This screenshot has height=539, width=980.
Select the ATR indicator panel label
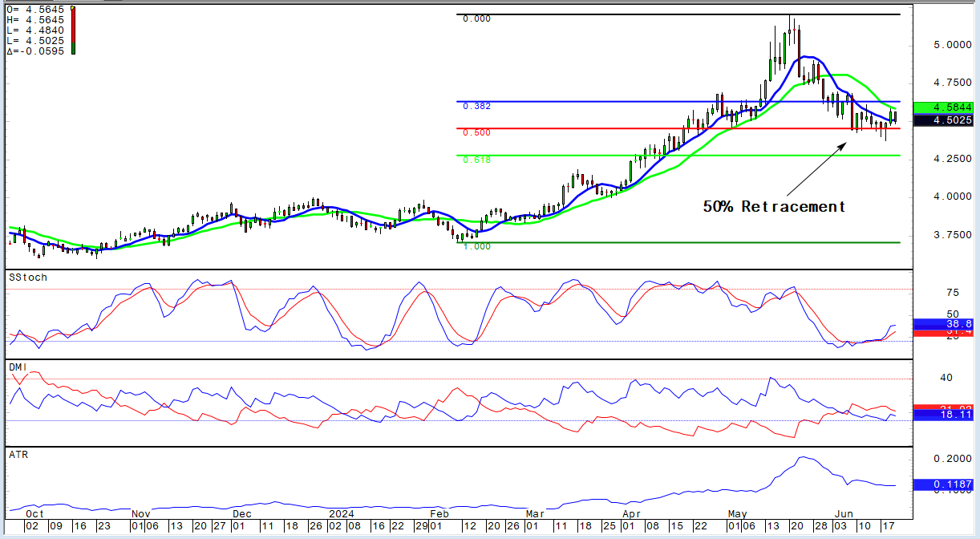tap(18, 454)
